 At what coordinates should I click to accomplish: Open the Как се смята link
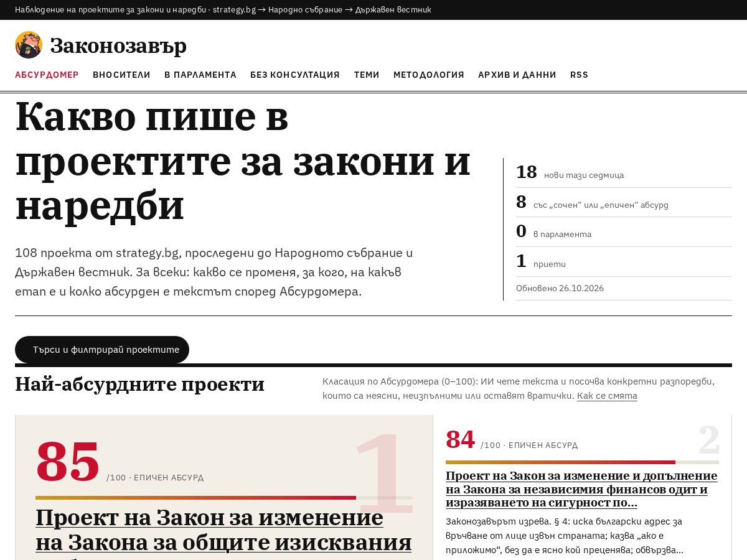(607, 396)
